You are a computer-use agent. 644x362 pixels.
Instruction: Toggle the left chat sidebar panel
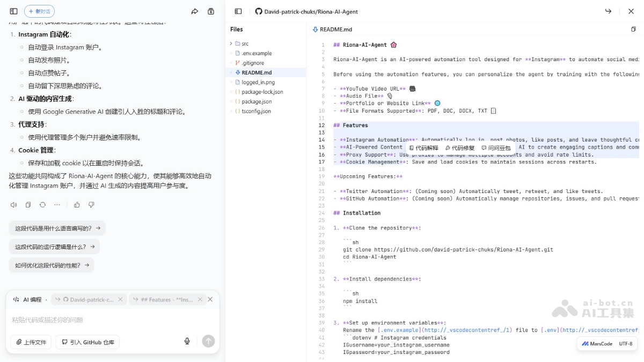click(x=13, y=11)
